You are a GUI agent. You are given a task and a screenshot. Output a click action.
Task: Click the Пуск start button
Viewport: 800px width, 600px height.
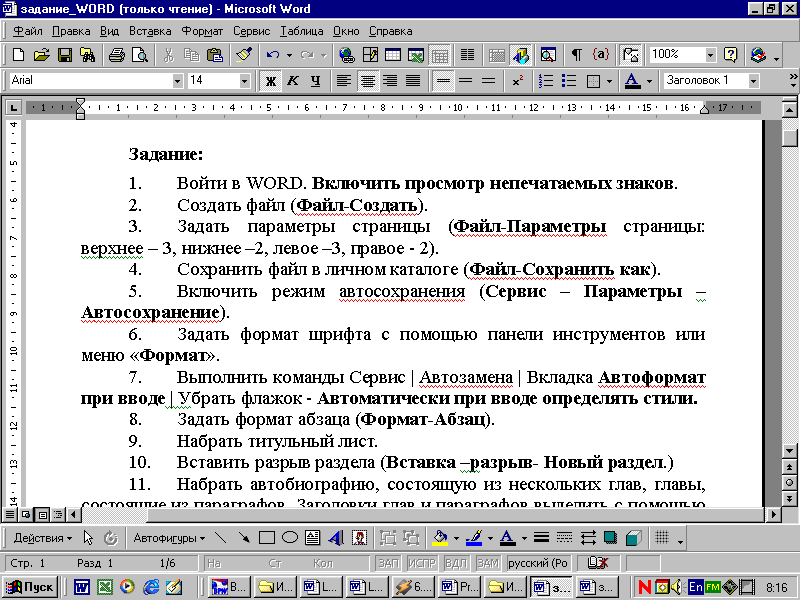coord(30,587)
